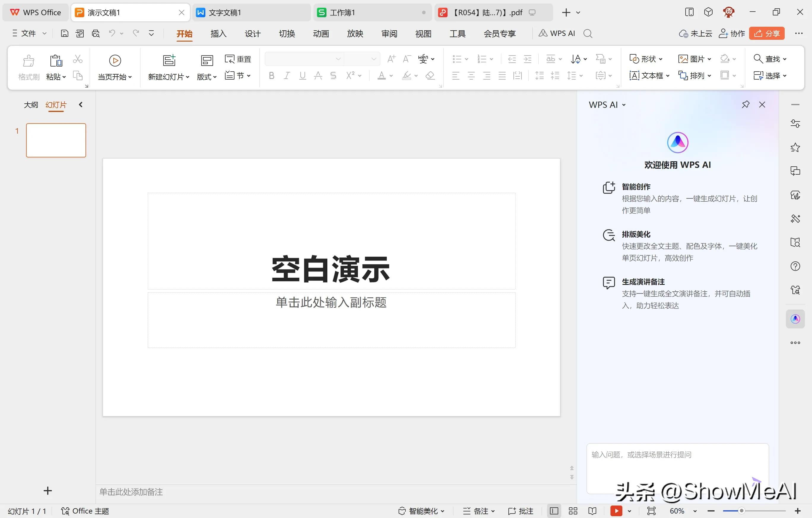Switch to the Outline (大纲) tab
The width and height of the screenshot is (812, 518).
(31, 105)
